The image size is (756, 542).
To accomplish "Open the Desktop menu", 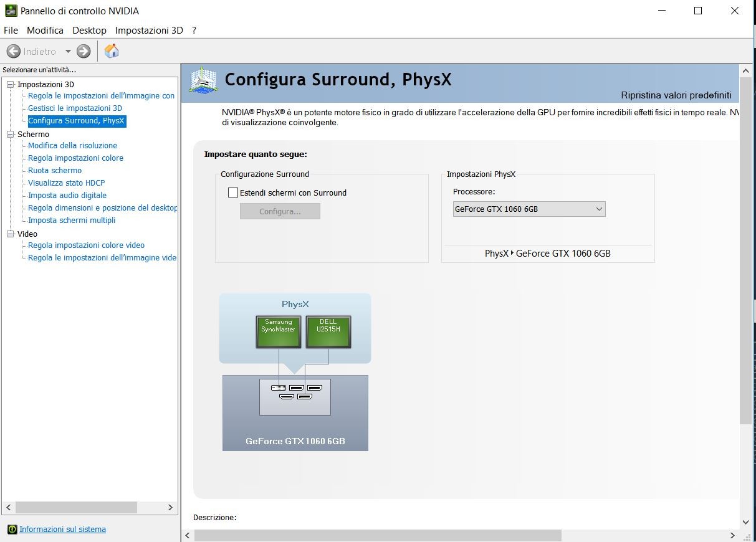I will [x=89, y=30].
